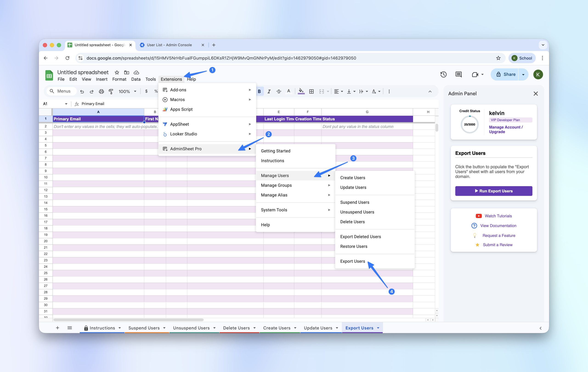The image size is (588, 372).
Task: Toggle bold formatting
Action: pos(259,91)
